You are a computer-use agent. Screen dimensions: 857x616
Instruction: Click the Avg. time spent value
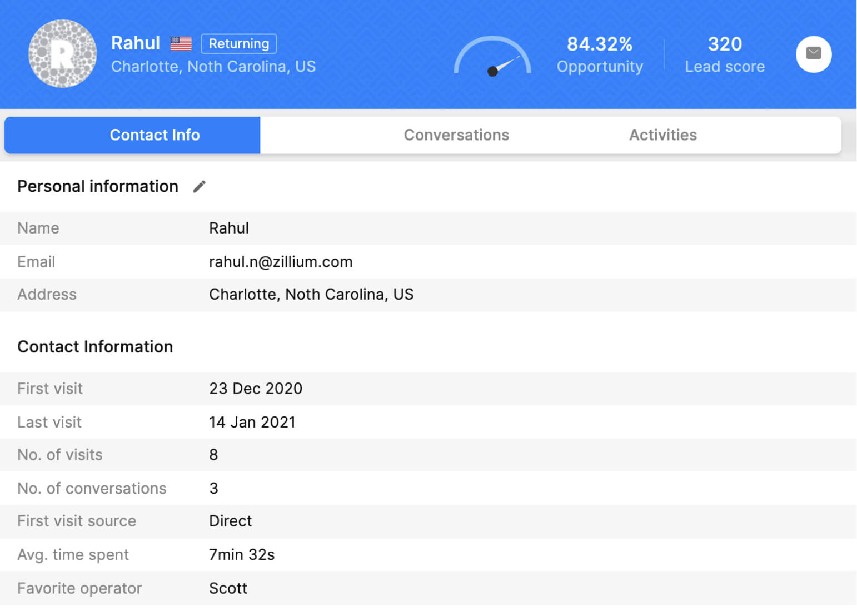click(242, 554)
